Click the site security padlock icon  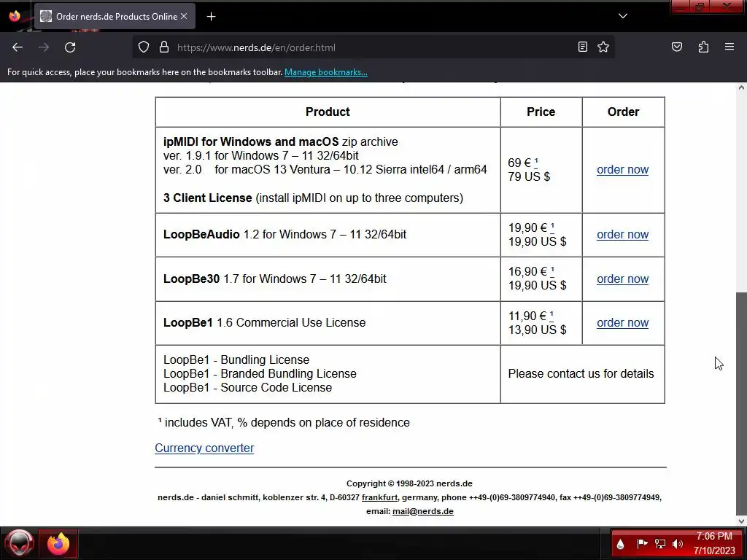click(x=164, y=47)
